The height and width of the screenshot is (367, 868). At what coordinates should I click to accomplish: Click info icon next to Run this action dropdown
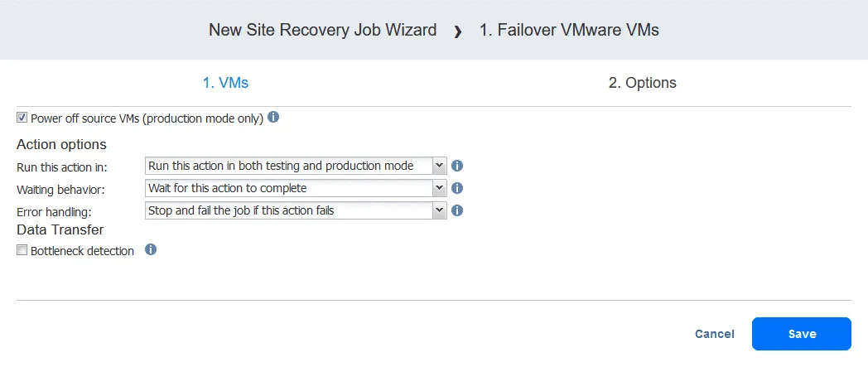[x=456, y=166]
